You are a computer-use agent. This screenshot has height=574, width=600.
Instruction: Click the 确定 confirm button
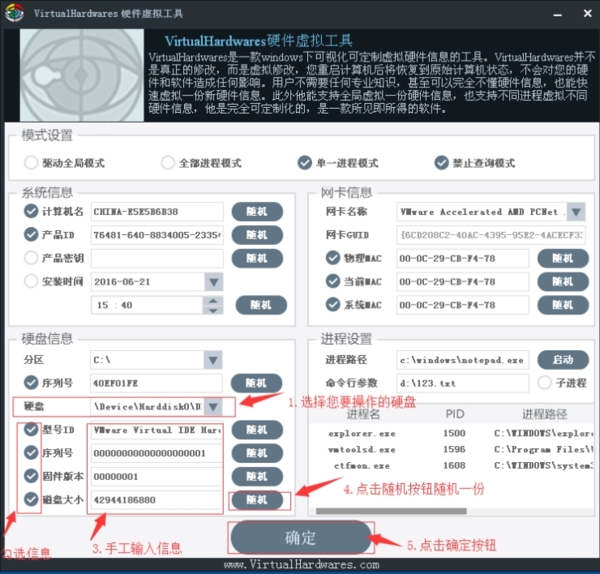[301, 538]
